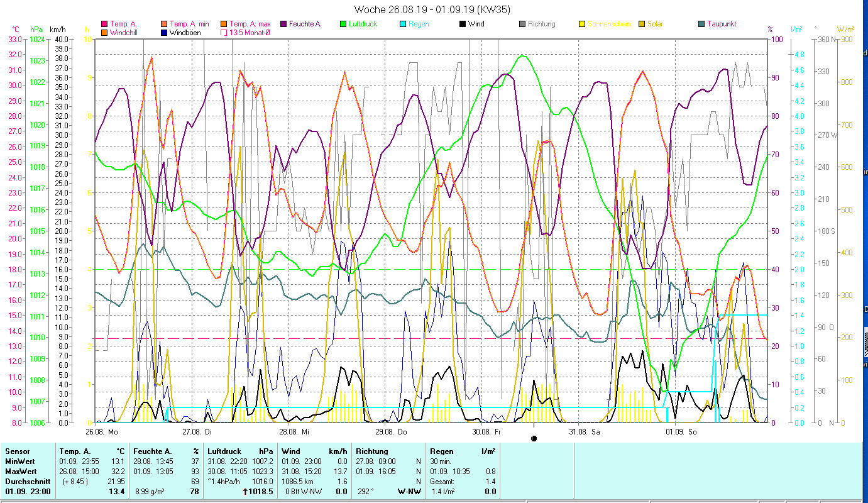Click the cyan Regen legend swatch
This screenshot has width=868, height=503.
pyautogui.click(x=404, y=24)
